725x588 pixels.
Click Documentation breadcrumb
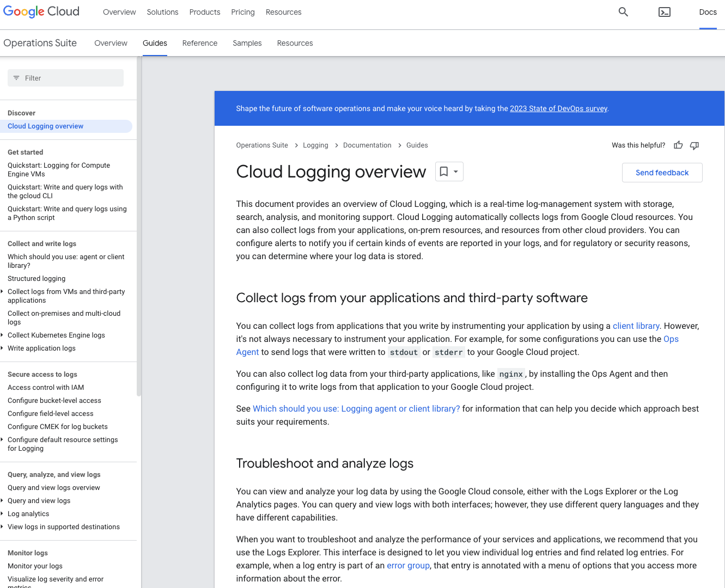tap(367, 145)
